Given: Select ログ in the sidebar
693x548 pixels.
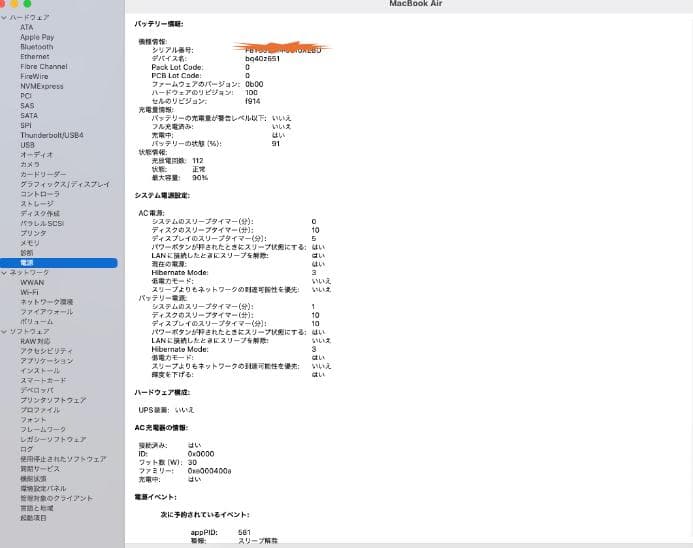Looking at the screenshot, I should pos(27,449).
